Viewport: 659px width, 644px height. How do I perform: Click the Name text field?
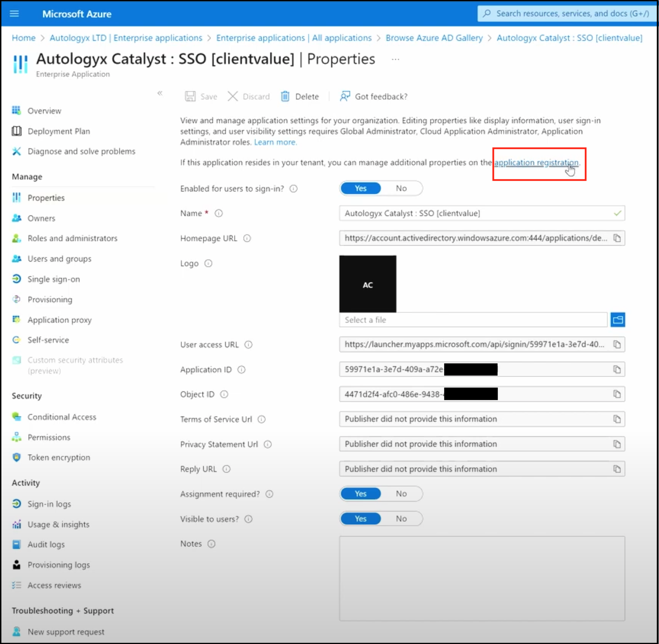[482, 213]
